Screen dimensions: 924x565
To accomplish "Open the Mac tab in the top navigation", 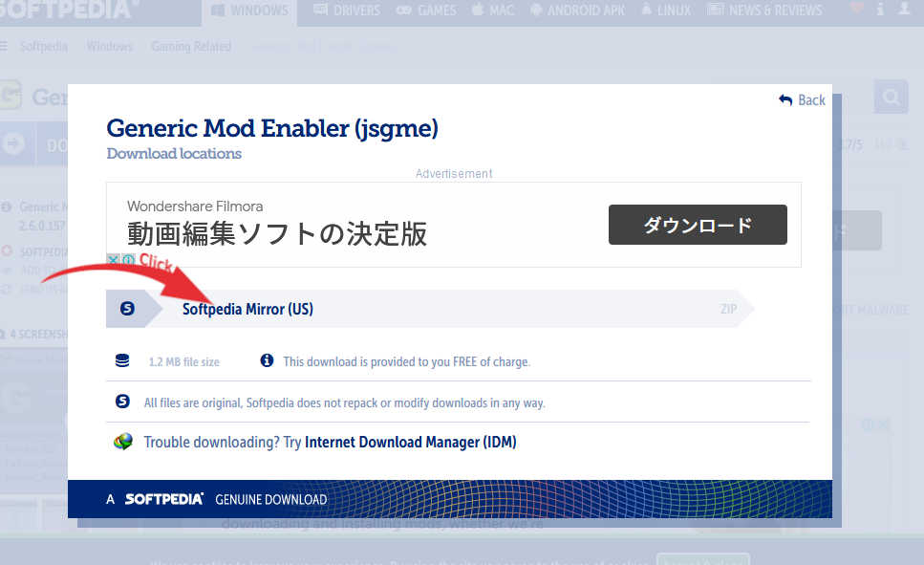I will tap(493, 10).
